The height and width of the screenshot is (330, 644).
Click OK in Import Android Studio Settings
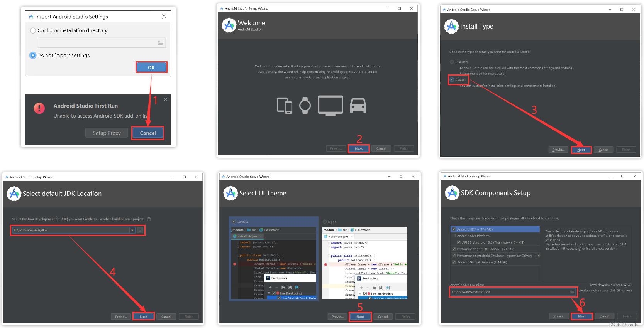pyautogui.click(x=151, y=67)
